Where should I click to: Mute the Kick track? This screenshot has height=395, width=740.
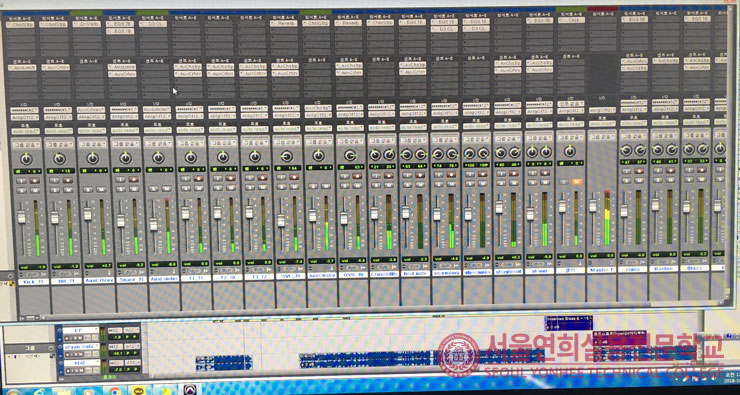pos(35,190)
